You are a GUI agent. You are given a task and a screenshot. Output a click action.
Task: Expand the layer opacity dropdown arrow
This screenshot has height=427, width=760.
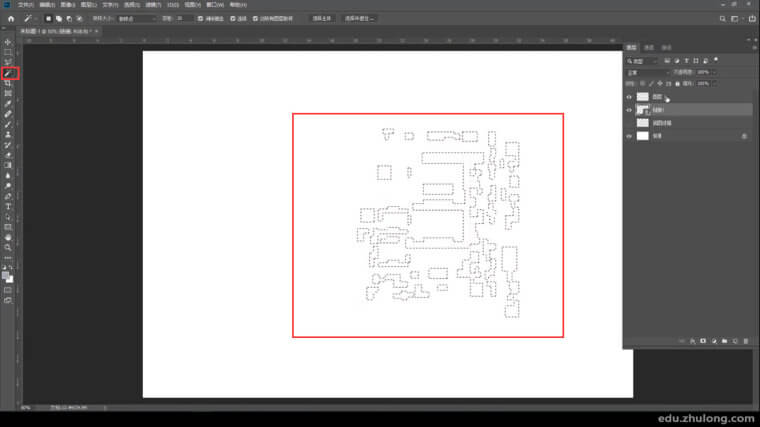[x=713, y=73]
